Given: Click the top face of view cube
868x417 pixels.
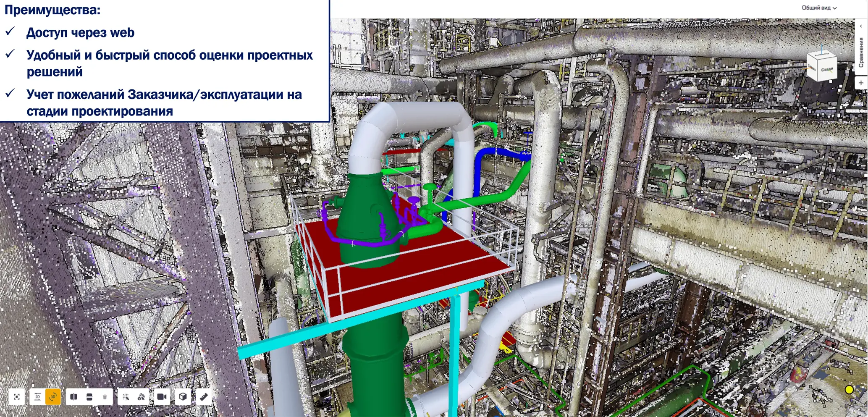Looking at the screenshot, I should [821, 55].
